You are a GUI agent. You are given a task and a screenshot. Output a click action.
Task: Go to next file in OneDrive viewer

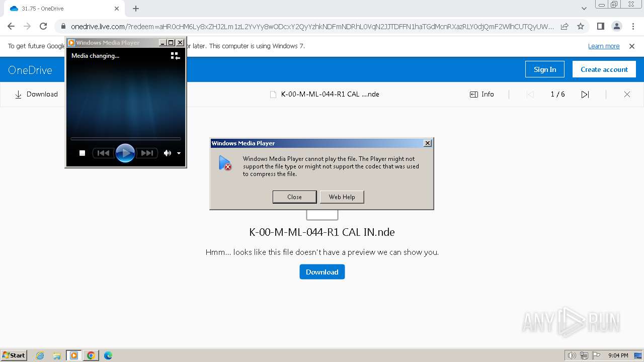585,94
